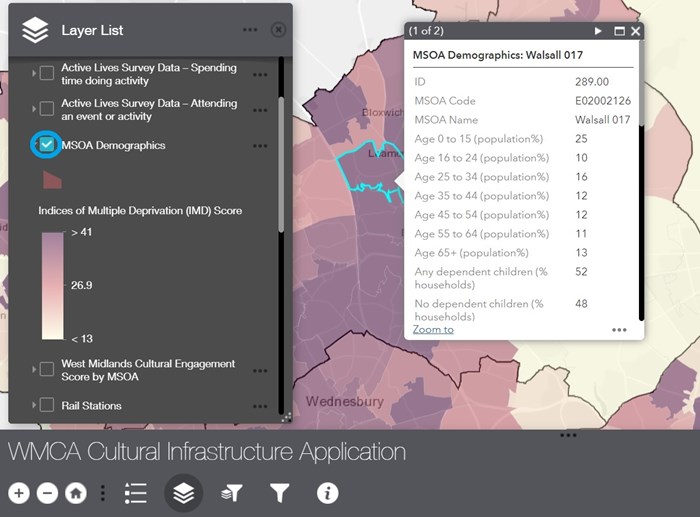Open the Legend widget

pyautogui.click(x=136, y=493)
